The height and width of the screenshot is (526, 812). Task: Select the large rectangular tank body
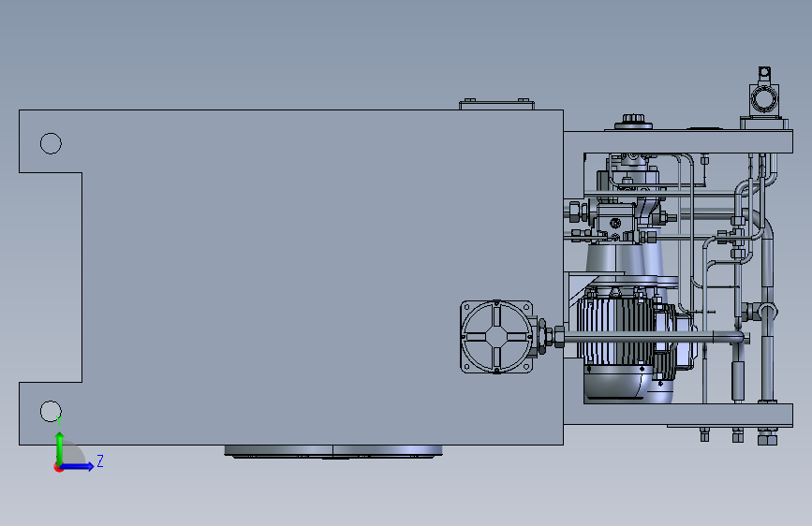point(311,277)
